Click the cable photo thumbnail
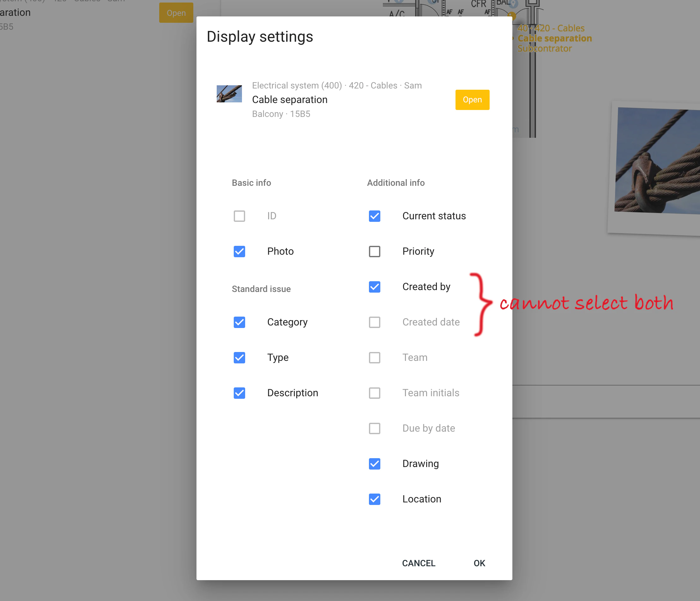This screenshot has width=700, height=601. [x=229, y=94]
